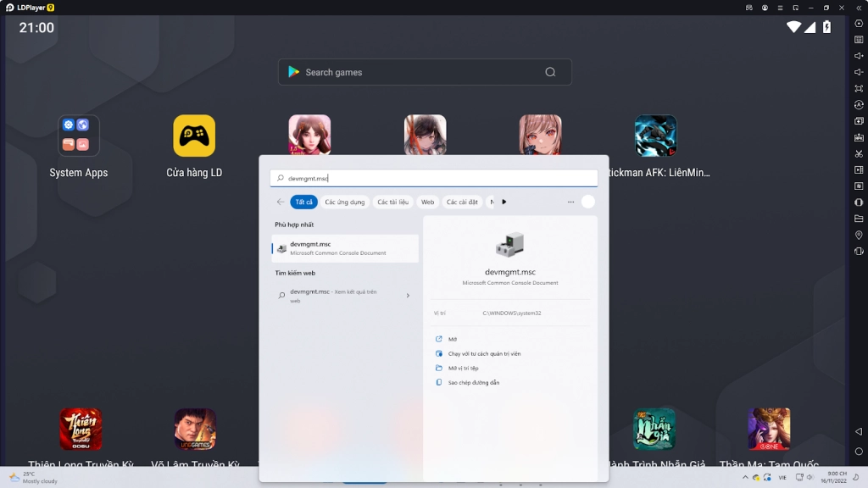Click the Android home circle button
Image resolution: width=868 pixels, height=488 pixels.
859,452
